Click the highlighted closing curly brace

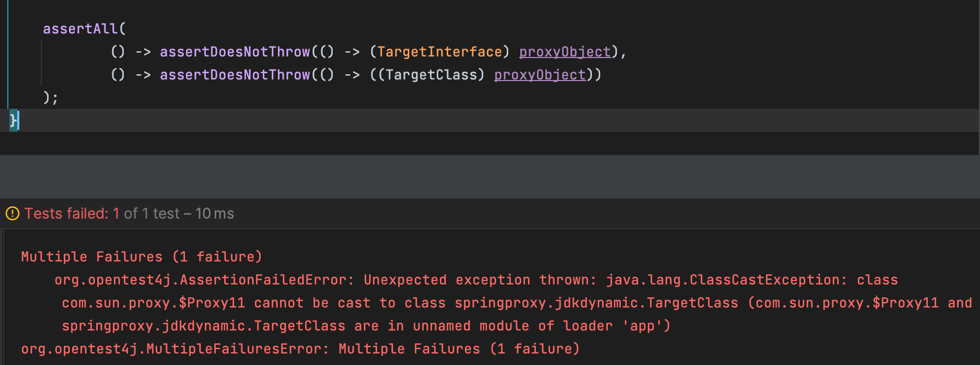click(x=13, y=121)
